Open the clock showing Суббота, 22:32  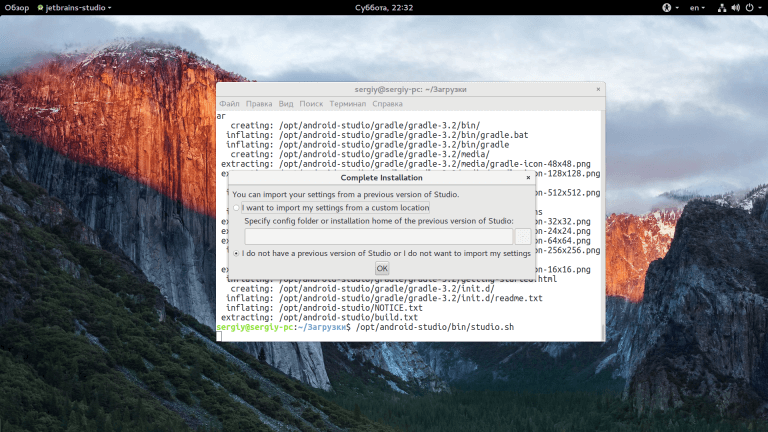[x=384, y=8]
